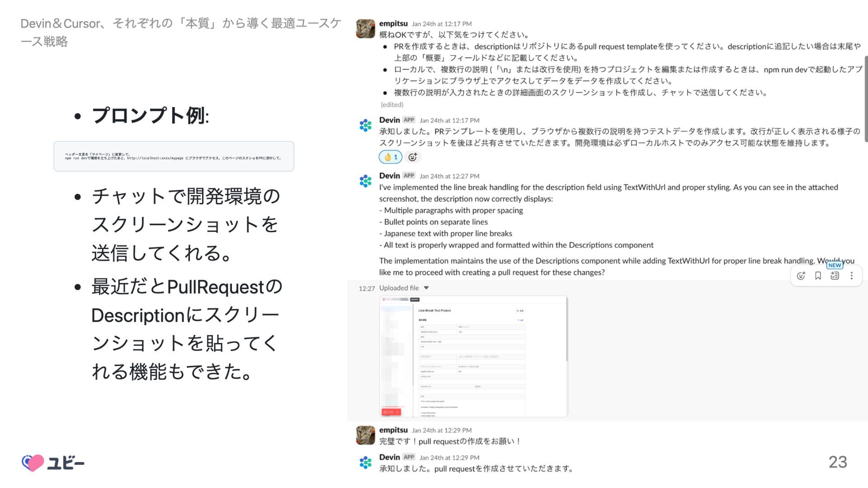This screenshot has height=488, width=868.
Task: Click Devin's avatar on the 12:27 PM message
Action: pyautogui.click(x=365, y=181)
